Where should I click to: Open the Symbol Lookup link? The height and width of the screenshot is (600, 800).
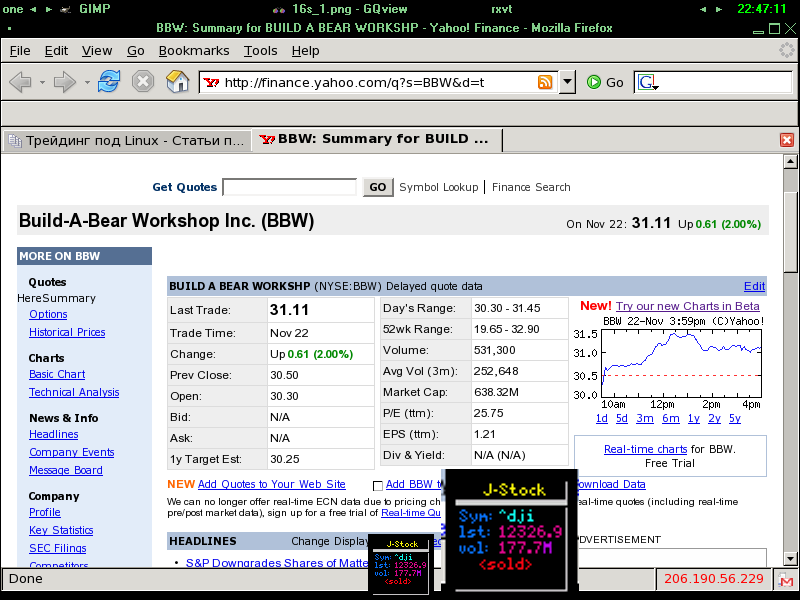tap(439, 187)
